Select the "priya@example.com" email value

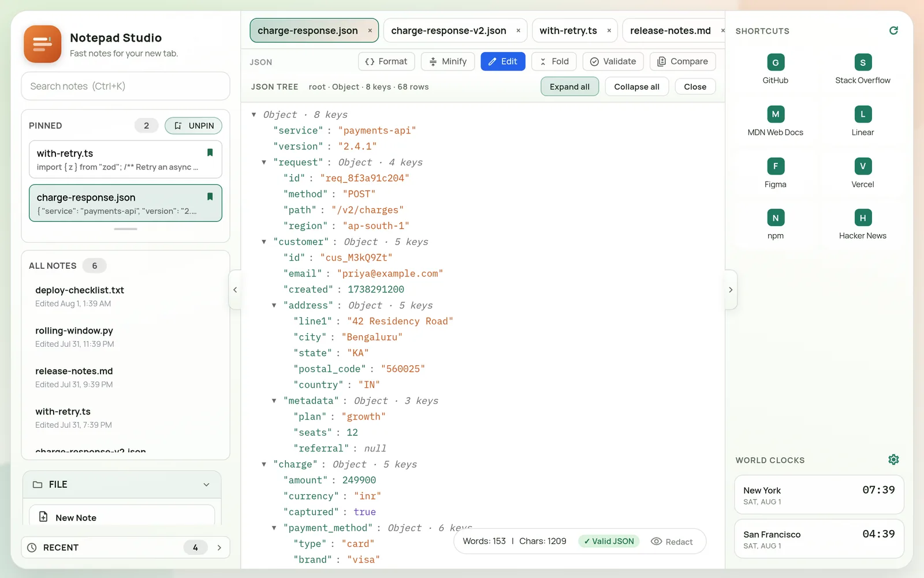(390, 273)
